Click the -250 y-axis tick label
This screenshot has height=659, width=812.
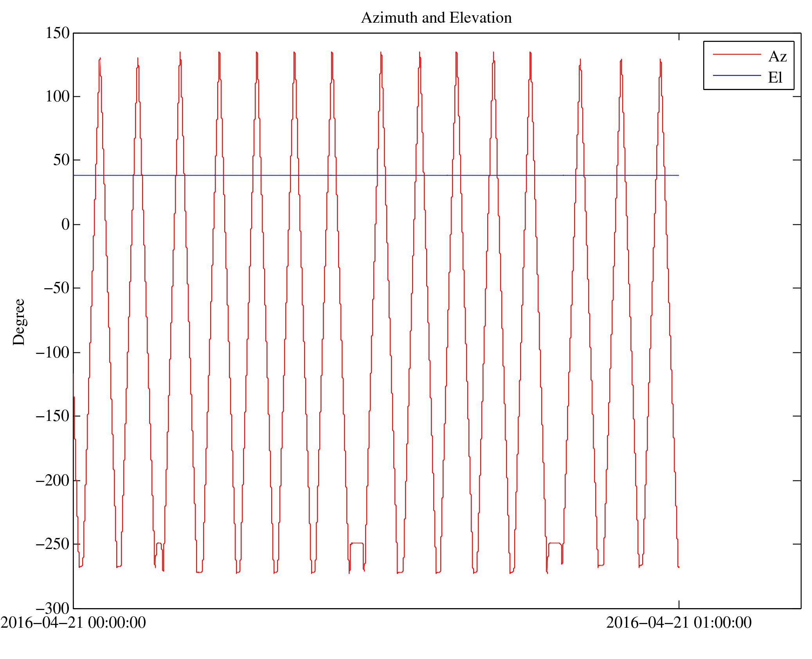52,544
